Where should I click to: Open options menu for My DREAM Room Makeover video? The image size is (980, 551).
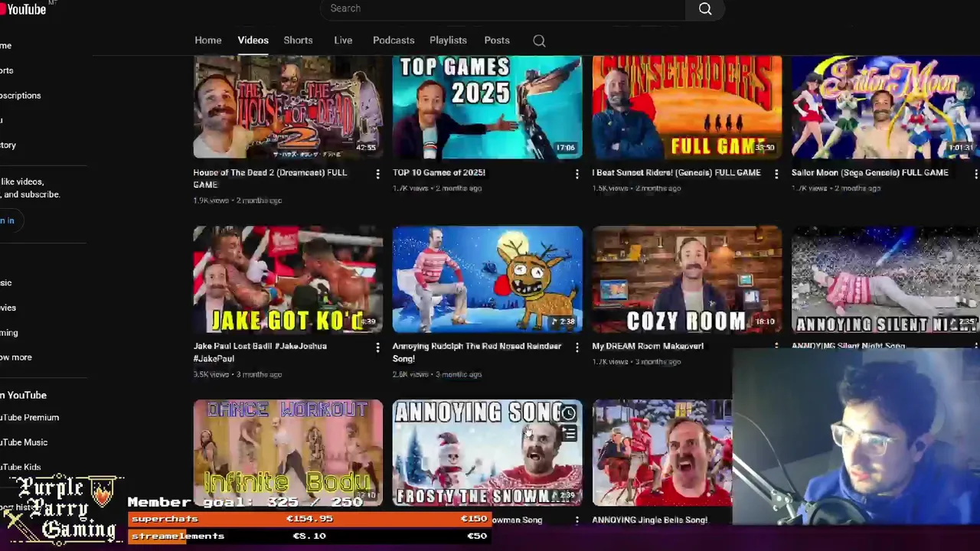coord(776,347)
